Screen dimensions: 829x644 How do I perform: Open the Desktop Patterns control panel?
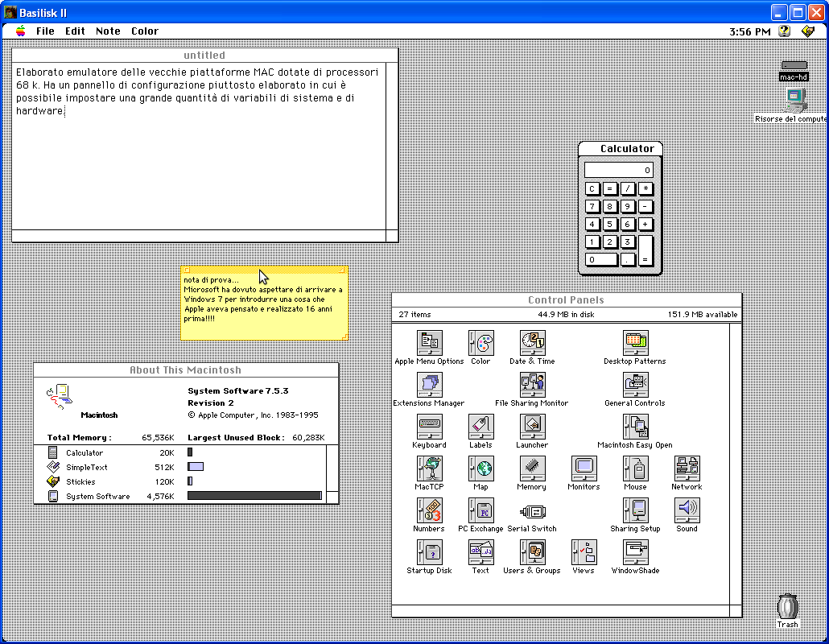635,343
